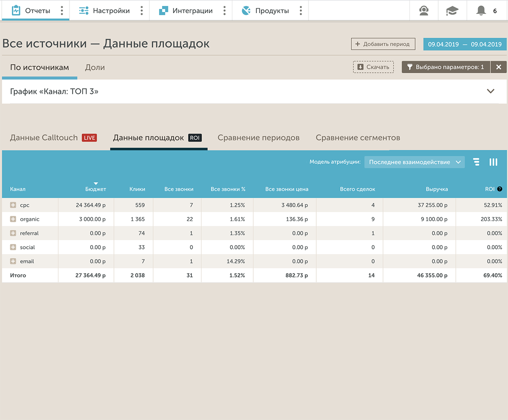Click the Итого total row label

[18, 275]
